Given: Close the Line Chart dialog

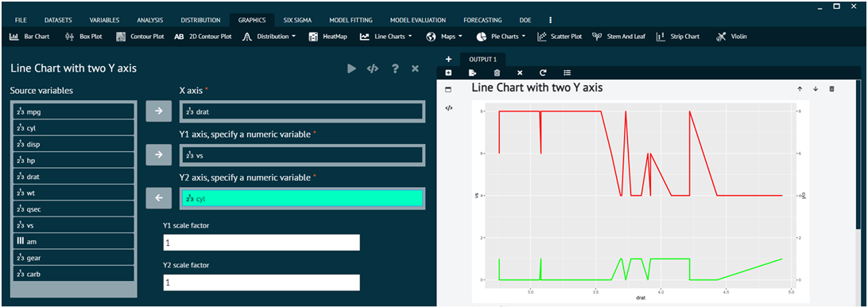Looking at the screenshot, I should click(x=415, y=68).
